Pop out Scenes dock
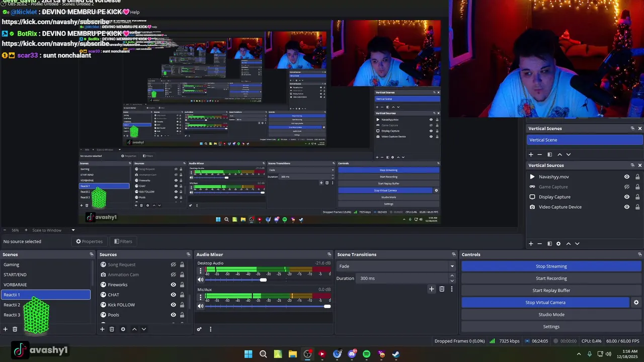This screenshot has width=644, height=362. tap(92, 254)
